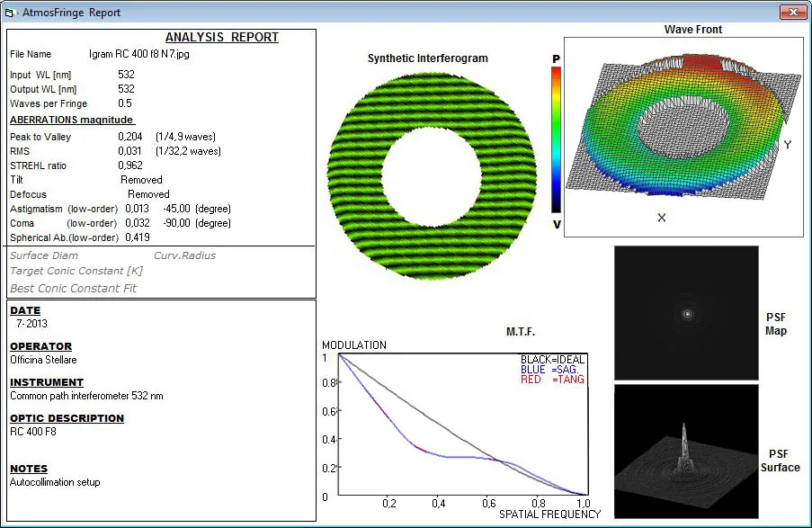This screenshot has width=812, height=528.
Task: Click the '(1/4,9 waves)' text
Action: coord(185,137)
